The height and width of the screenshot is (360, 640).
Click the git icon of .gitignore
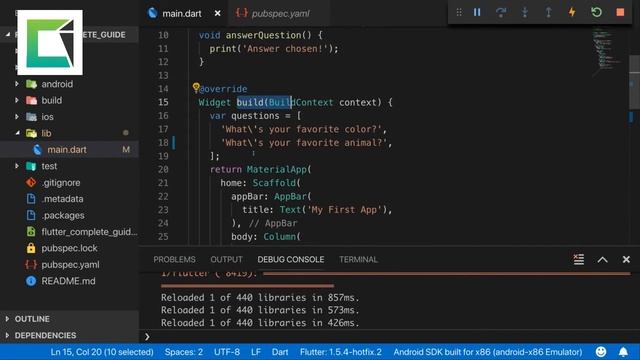(31, 182)
